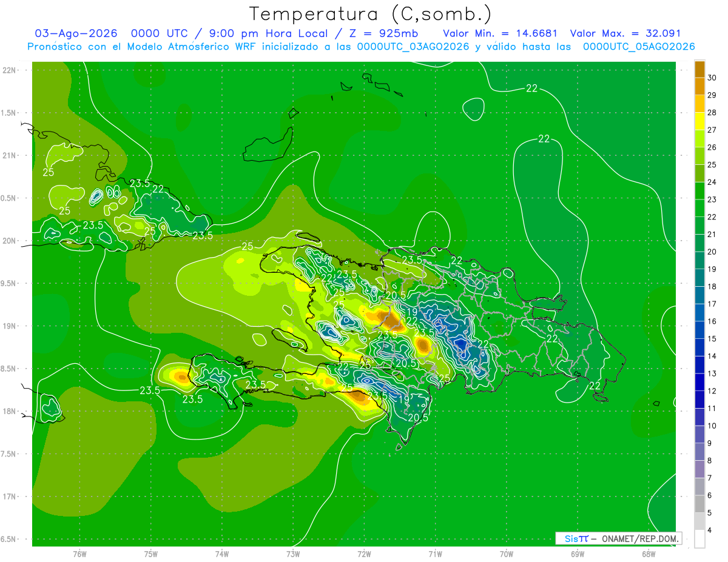Click the pressure level 'Z = 925mb'
728x562 pixels.
pyautogui.click(x=383, y=33)
